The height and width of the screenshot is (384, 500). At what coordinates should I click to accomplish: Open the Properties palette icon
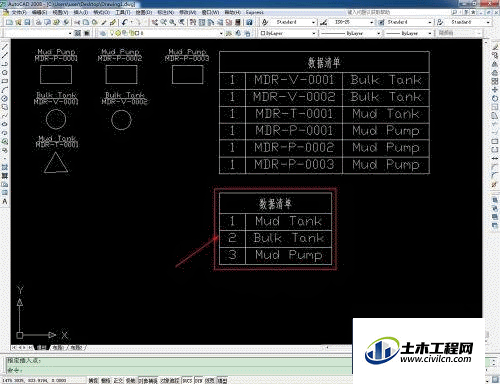pos(193,22)
